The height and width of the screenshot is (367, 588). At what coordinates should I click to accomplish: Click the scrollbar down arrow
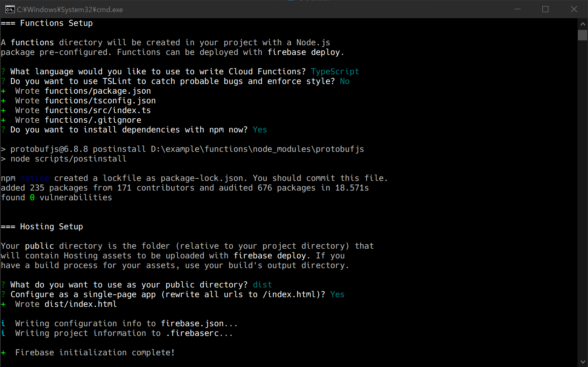tap(582, 362)
